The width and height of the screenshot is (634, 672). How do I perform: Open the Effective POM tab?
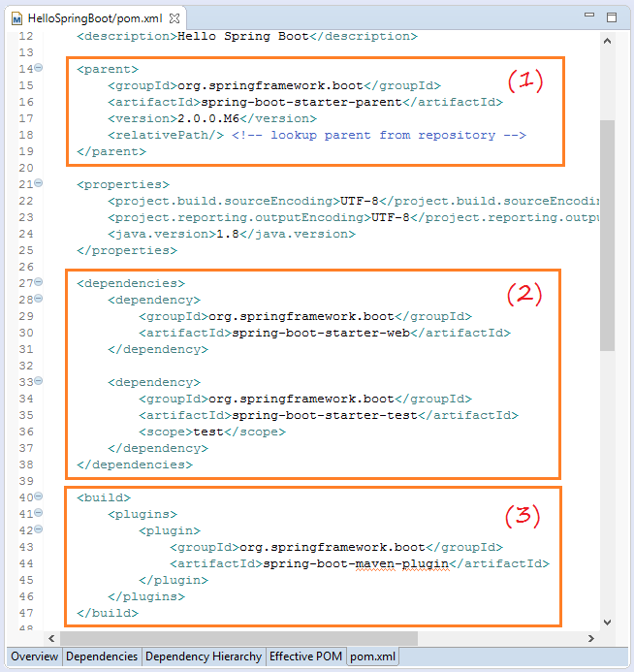[x=305, y=656]
